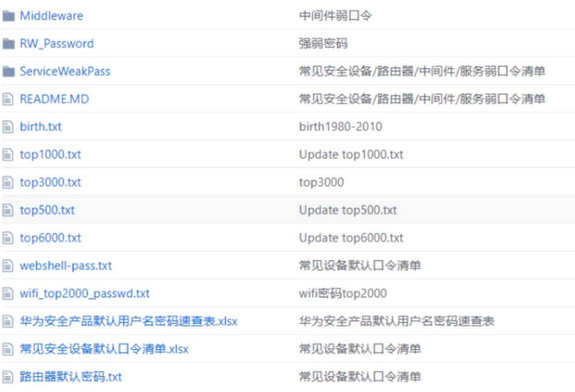Image resolution: width=575 pixels, height=392 pixels.
Task: Open wifi_top2000_passwd.txt file link
Action: tap(85, 294)
